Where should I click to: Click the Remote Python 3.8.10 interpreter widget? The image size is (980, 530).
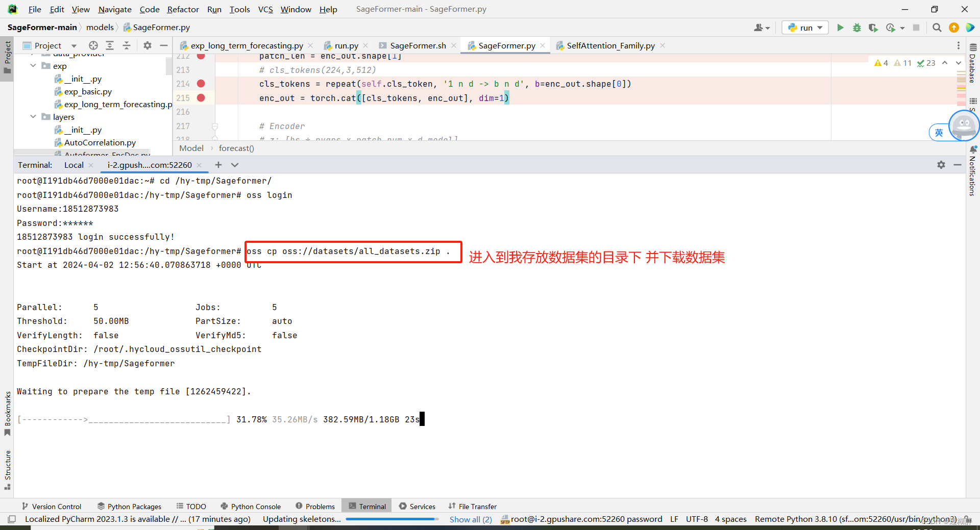856,519
